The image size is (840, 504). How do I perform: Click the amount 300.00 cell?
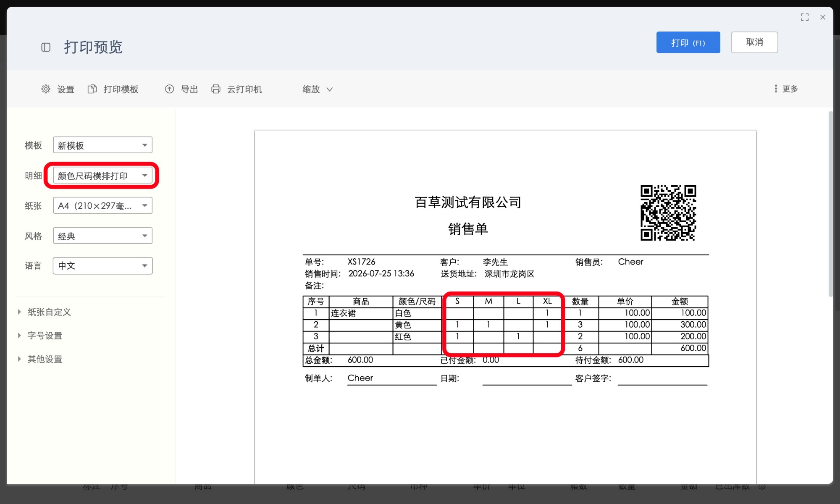point(680,325)
